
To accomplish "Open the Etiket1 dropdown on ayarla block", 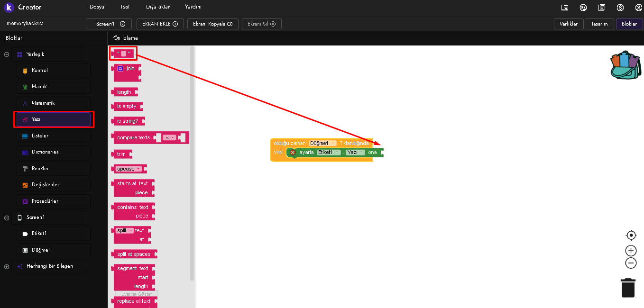I will point(329,152).
